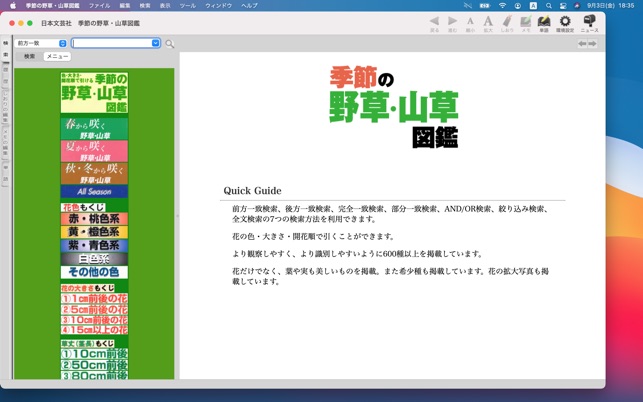Open the ファイル menu
The height and width of the screenshot is (402, 643).
click(99, 5)
